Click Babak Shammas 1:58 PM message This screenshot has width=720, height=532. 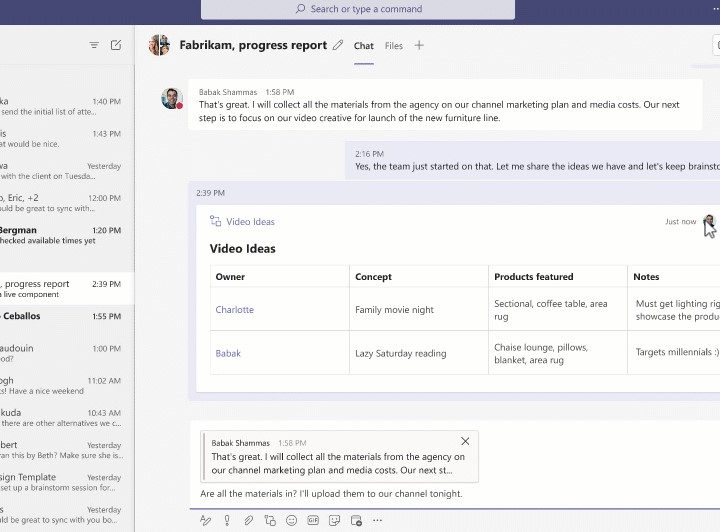click(x=445, y=105)
